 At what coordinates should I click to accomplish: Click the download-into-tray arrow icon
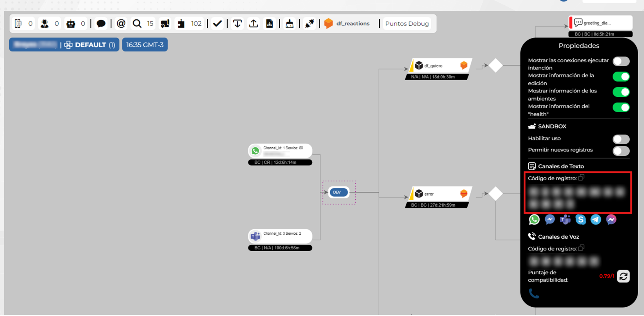pos(237,24)
